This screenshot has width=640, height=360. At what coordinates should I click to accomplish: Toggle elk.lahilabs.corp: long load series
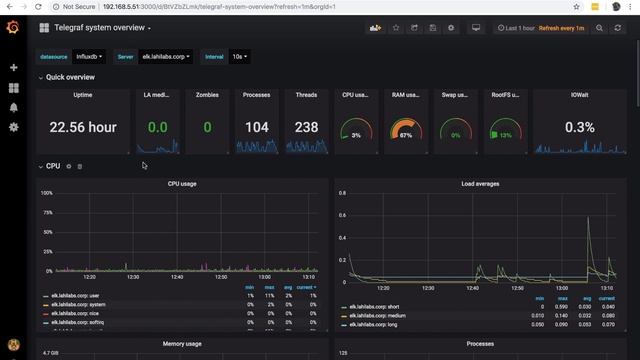click(x=373, y=324)
